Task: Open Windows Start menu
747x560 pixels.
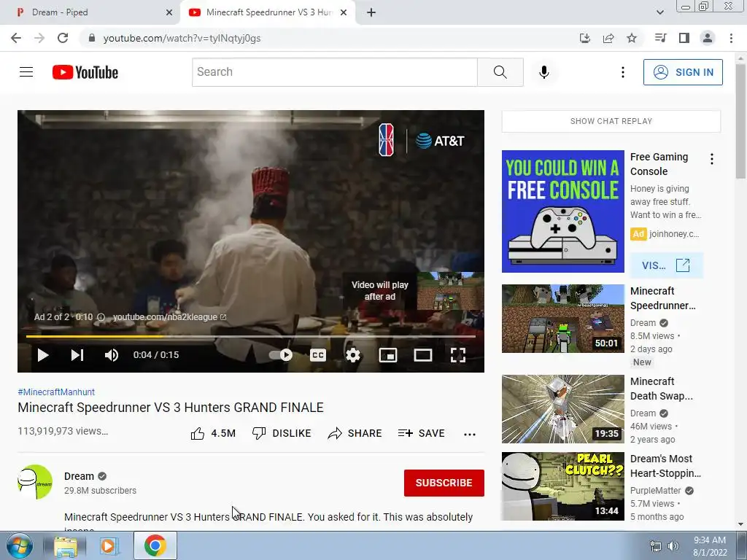Action: point(20,545)
